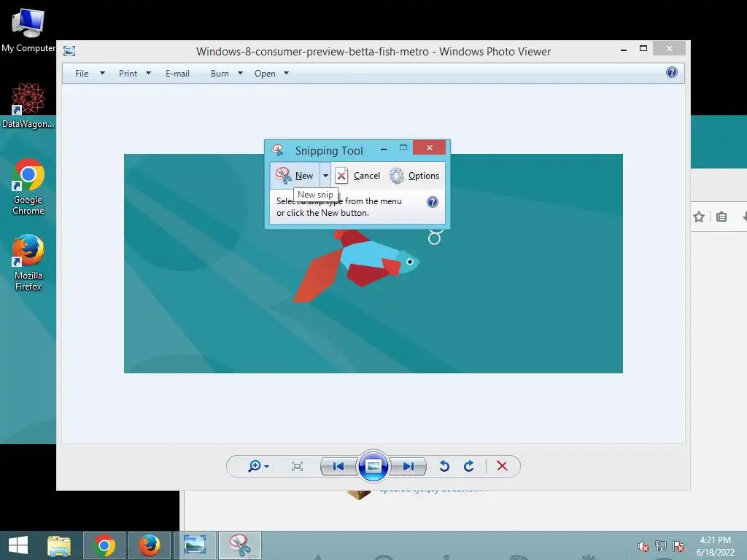This screenshot has height=560, width=747.
Task: Minimize the Snipping Tool window
Action: (x=384, y=149)
